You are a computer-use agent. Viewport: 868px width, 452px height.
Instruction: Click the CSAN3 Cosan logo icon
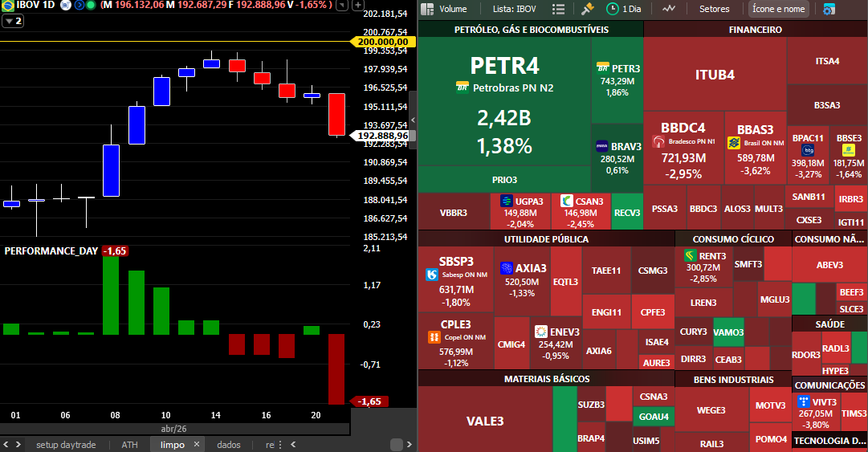click(566, 201)
